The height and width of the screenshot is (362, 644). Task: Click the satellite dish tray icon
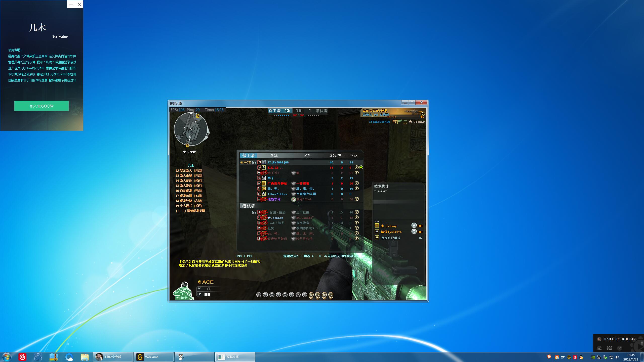click(x=599, y=357)
